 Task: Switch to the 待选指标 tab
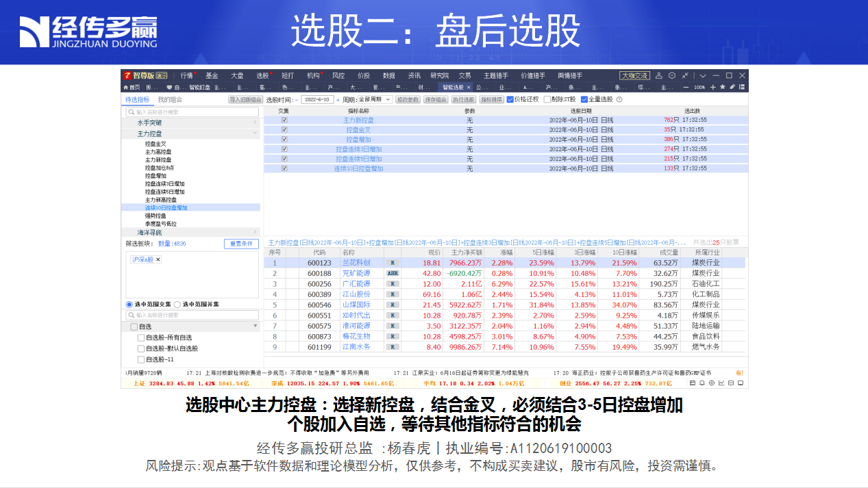coord(137,100)
